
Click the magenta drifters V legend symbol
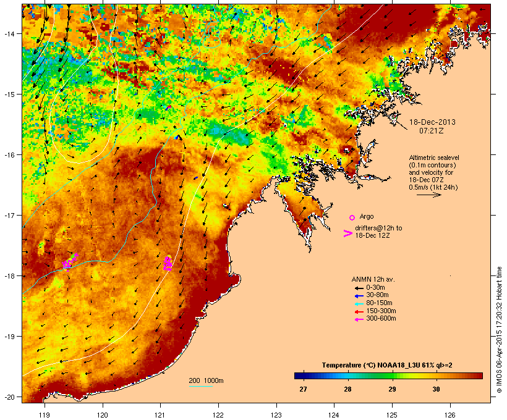point(347,233)
